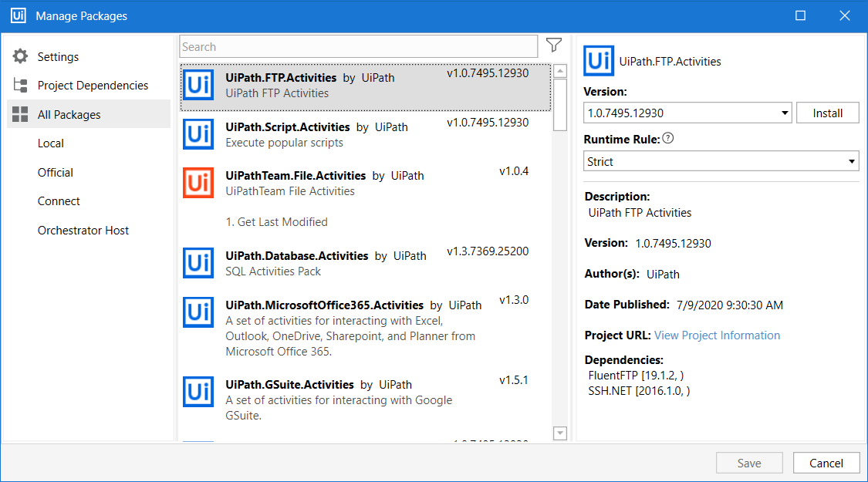Click the Runtime Rule help question mark
Image resolution: width=868 pixels, height=482 pixels.
(x=668, y=138)
